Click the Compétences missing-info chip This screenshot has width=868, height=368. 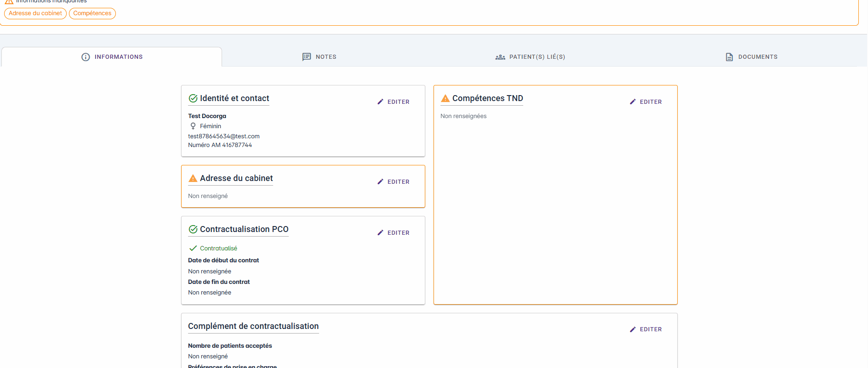[92, 13]
